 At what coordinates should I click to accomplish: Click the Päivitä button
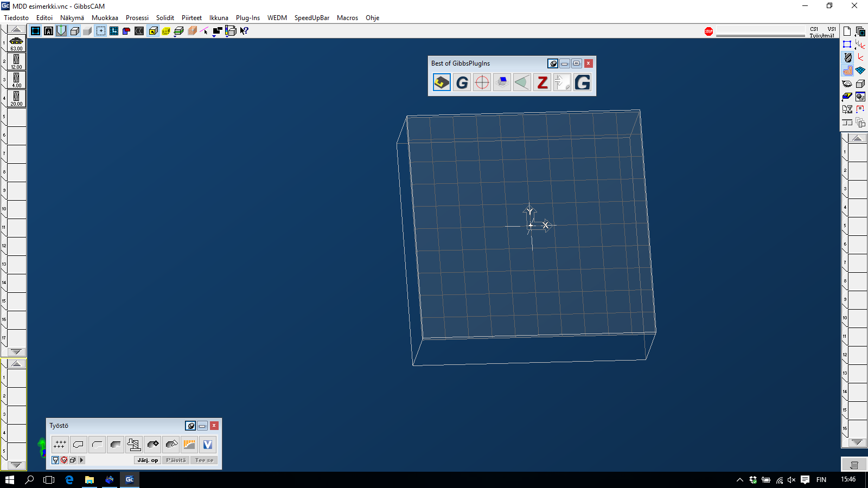click(x=176, y=460)
